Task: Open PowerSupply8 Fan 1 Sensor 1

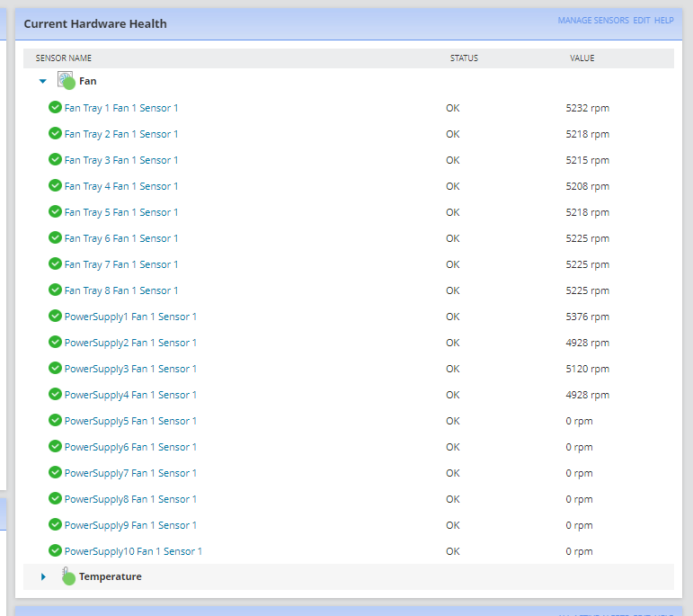Action: pos(130,499)
